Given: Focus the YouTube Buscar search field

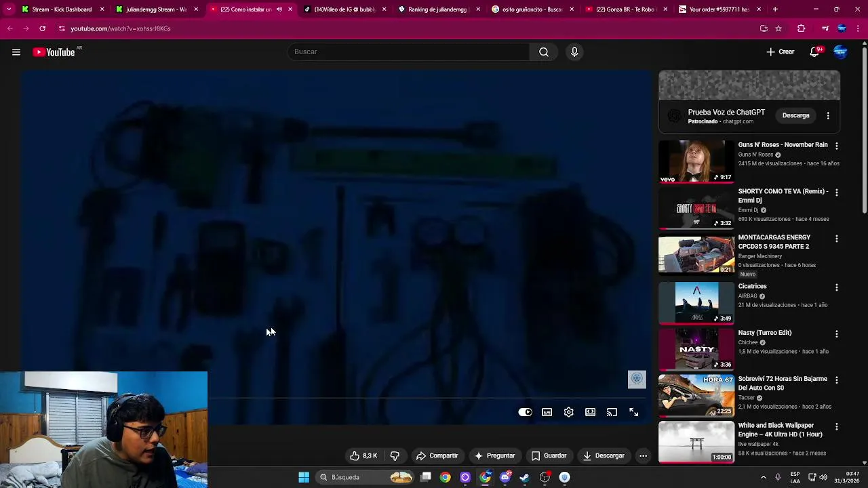Looking at the screenshot, I should point(409,52).
